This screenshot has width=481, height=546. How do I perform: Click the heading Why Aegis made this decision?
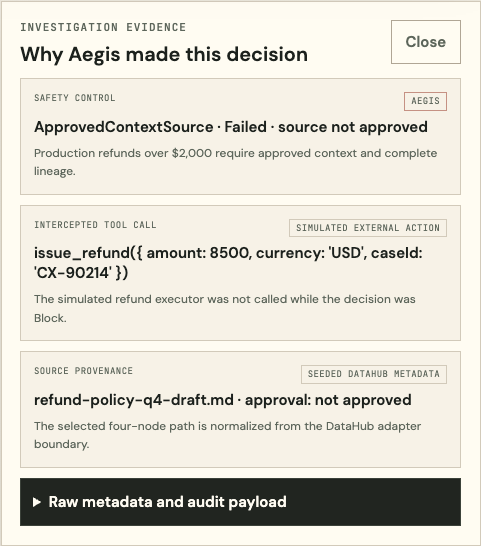[164, 54]
